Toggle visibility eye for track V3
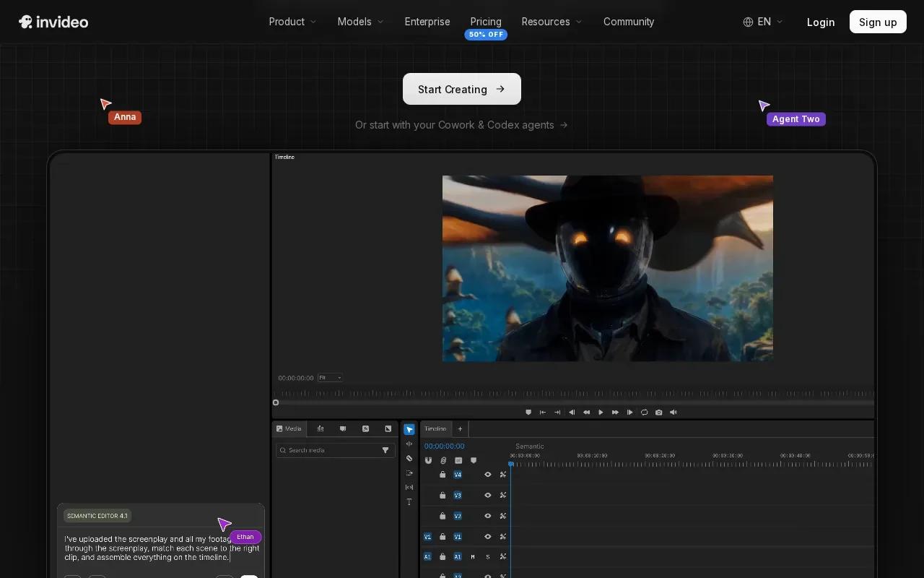The height and width of the screenshot is (578, 924). [487, 495]
